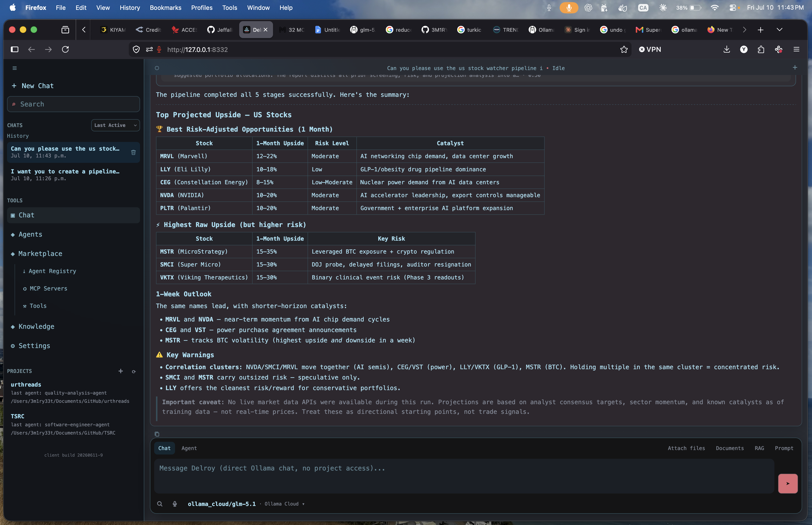Open MCP Servers under Marketplace

tap(45, 288)
